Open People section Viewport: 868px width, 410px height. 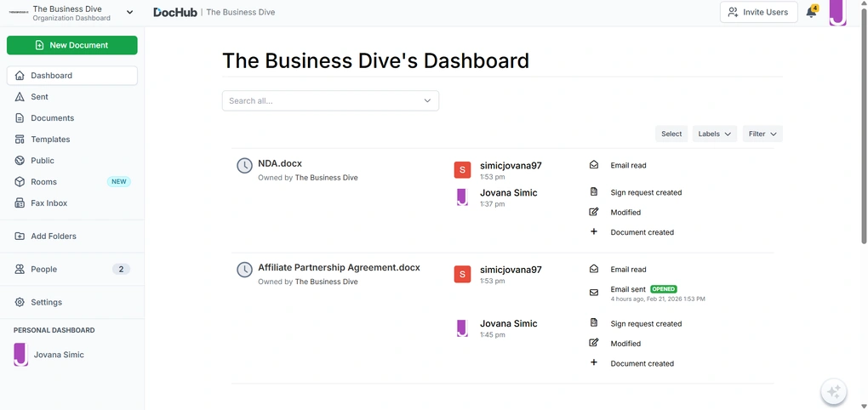72,270
